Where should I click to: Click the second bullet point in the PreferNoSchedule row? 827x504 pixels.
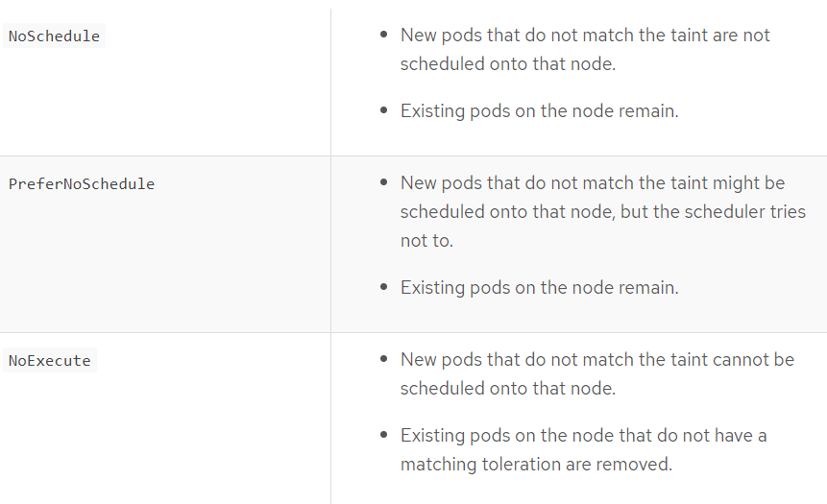point(384,287)
